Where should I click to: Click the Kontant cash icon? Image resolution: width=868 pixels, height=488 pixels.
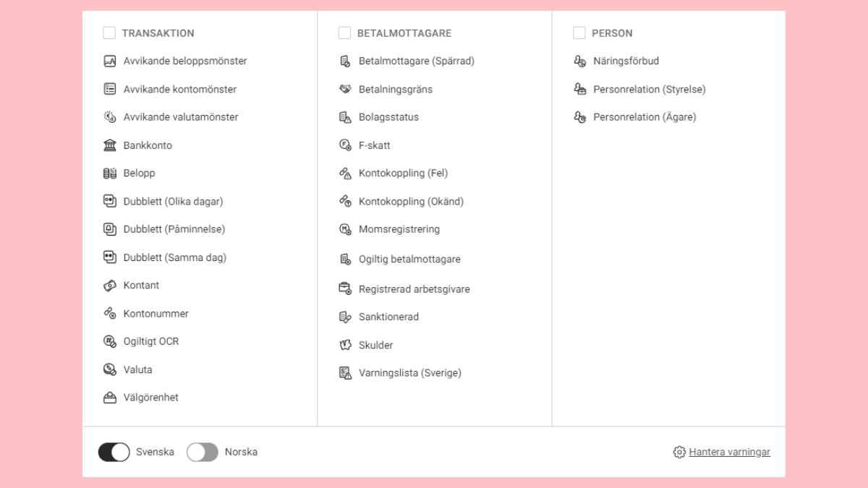(110, 286)
